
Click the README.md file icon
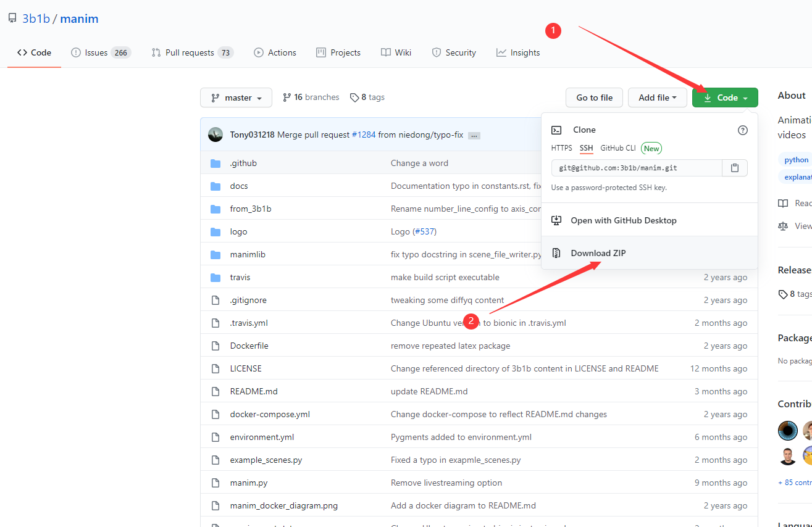216,391
